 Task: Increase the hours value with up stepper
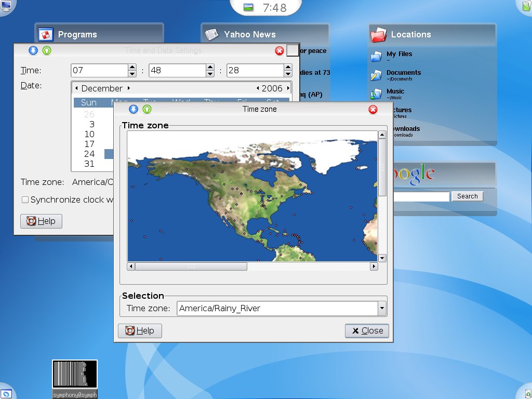pos(132,67)
